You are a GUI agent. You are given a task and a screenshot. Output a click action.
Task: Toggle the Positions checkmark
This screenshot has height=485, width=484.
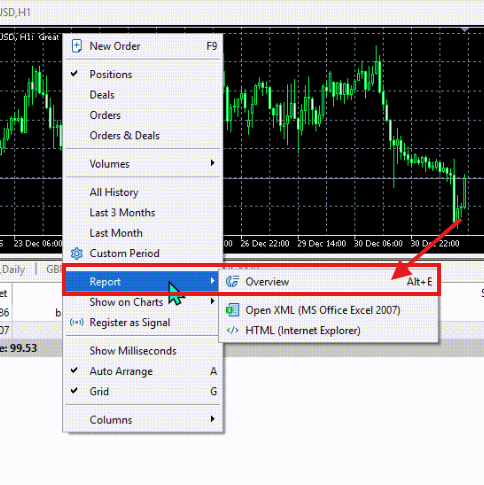pos(74,73)
